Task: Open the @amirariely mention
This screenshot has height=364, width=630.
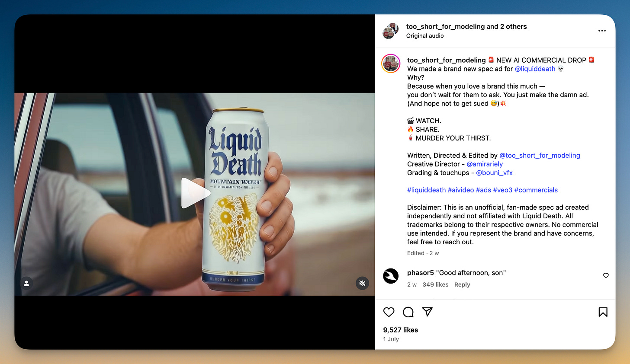Action: [x=485, y=164]
